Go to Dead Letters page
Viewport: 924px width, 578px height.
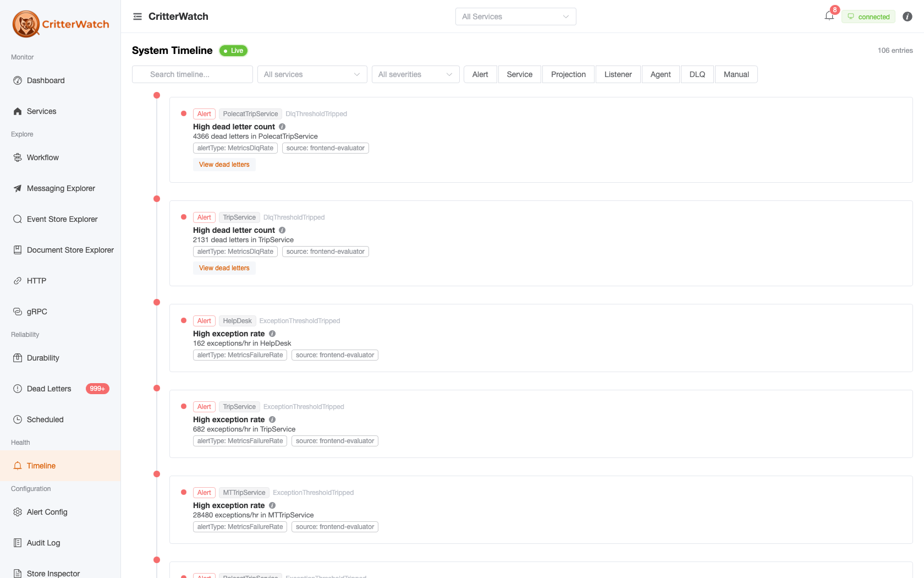(61, 389)
